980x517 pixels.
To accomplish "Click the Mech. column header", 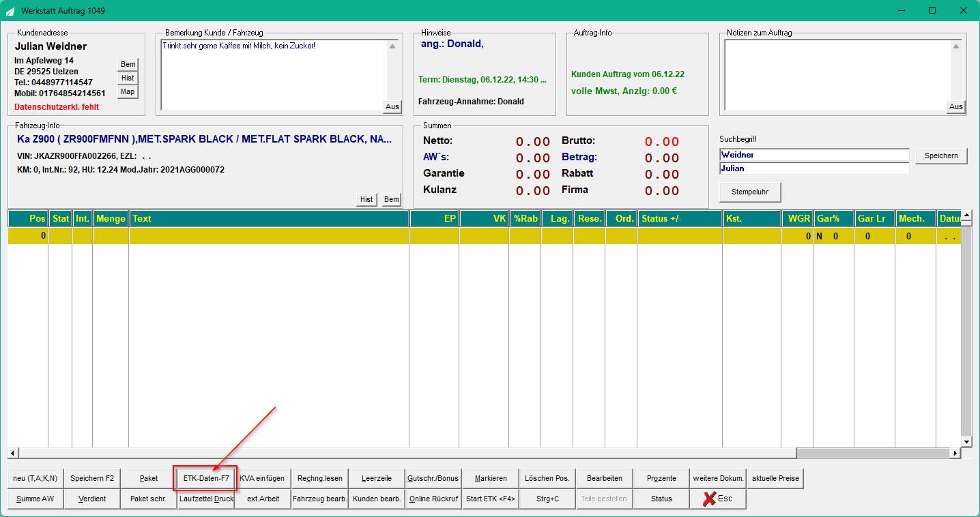I will tap(916, 218).
